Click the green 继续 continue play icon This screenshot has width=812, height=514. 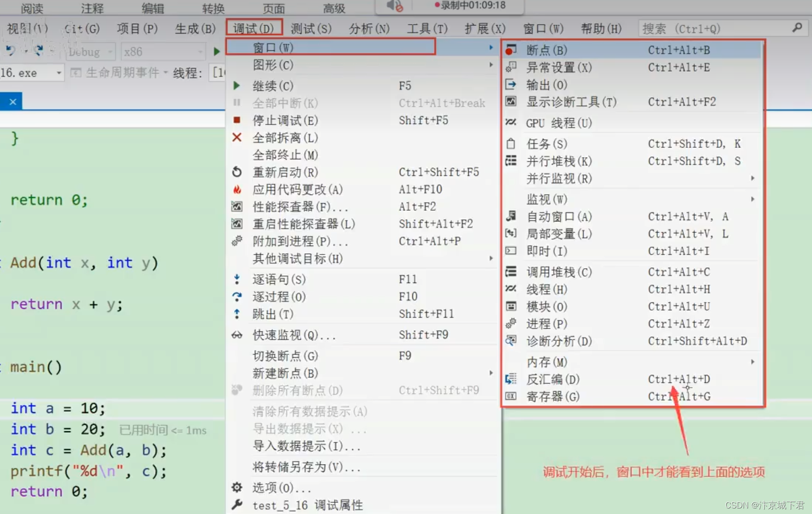coord(237,86)
